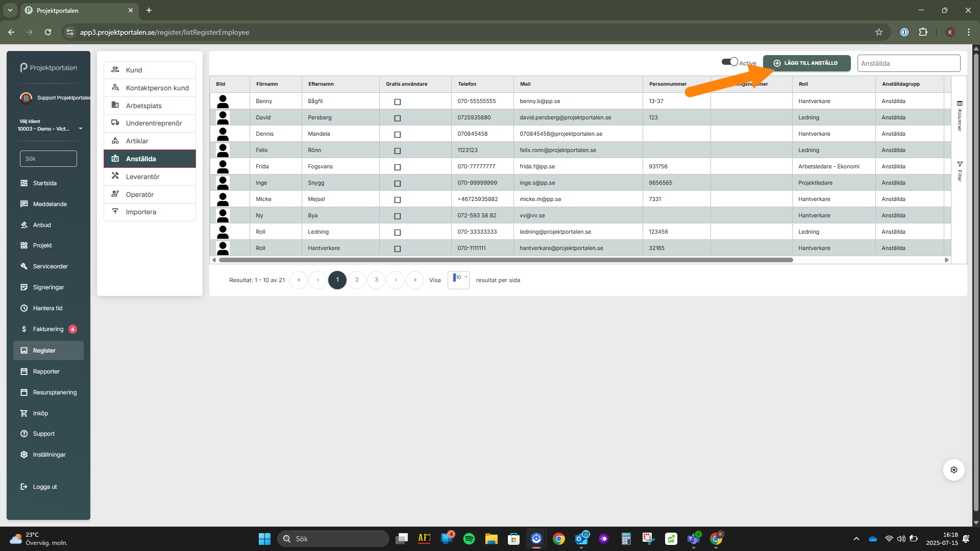Open Hantera tid clock icon in sidebar
The height and width of the screenshot is (551, 980).
(24, 308)
